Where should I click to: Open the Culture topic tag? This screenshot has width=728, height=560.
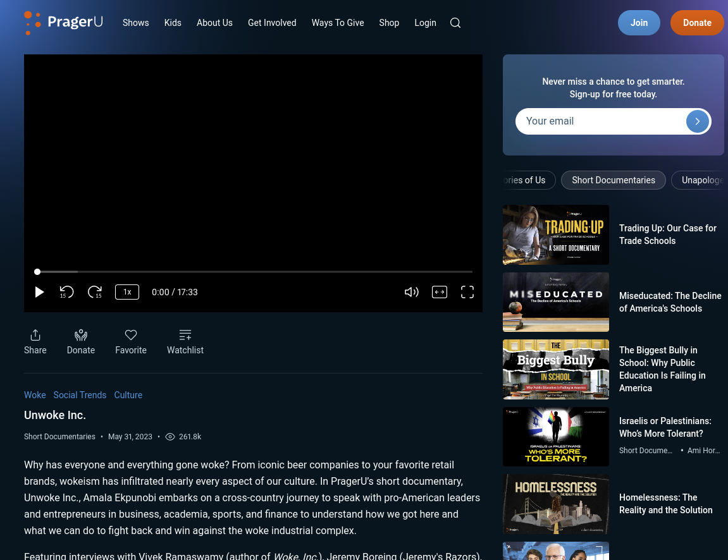(128, 395)
